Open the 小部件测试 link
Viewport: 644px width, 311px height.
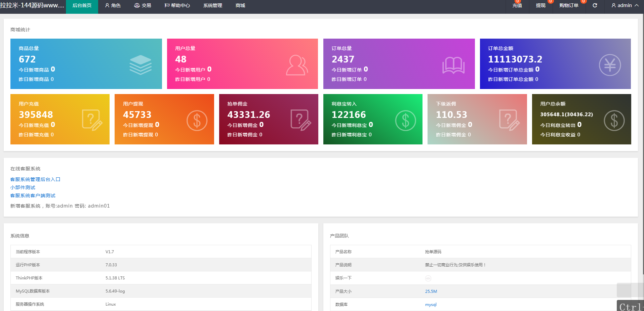[23, 187]
